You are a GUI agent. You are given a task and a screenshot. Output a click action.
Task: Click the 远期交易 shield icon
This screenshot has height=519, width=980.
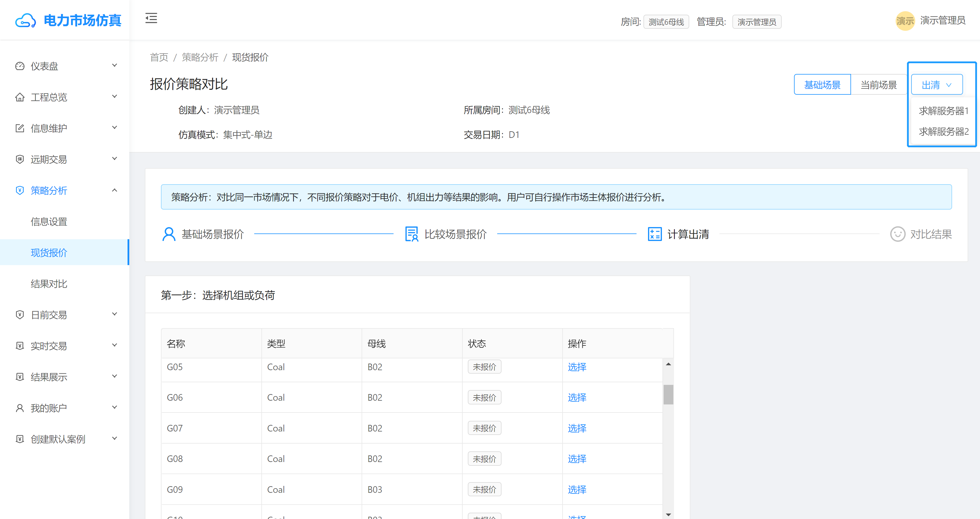pyautogui.click(x=20, y=159)
